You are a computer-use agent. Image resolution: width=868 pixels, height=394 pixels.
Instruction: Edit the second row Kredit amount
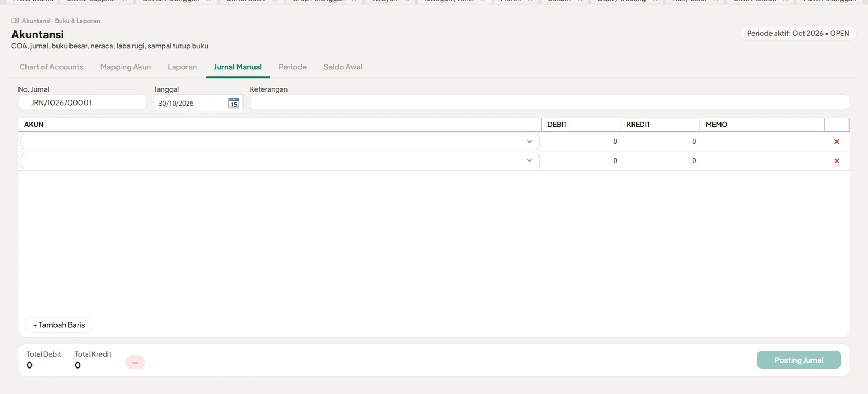tap(660, 161)
